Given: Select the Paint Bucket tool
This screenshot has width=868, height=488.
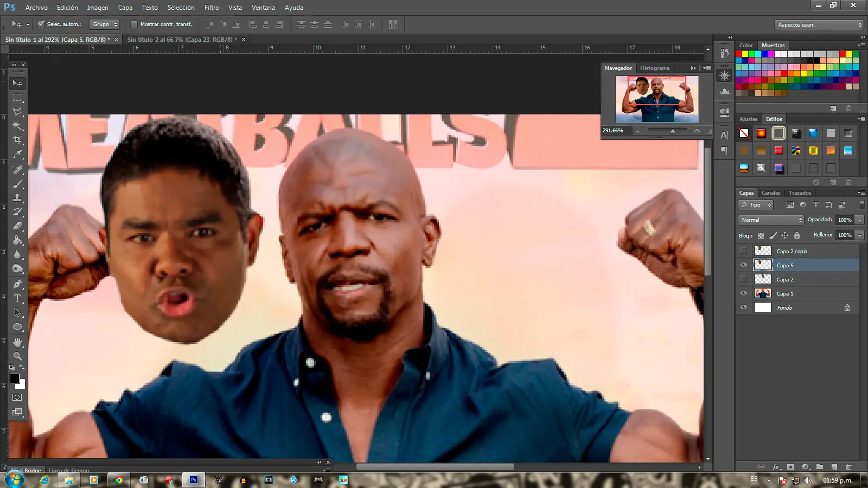Looking at the screenshot, I should [17, 240].
